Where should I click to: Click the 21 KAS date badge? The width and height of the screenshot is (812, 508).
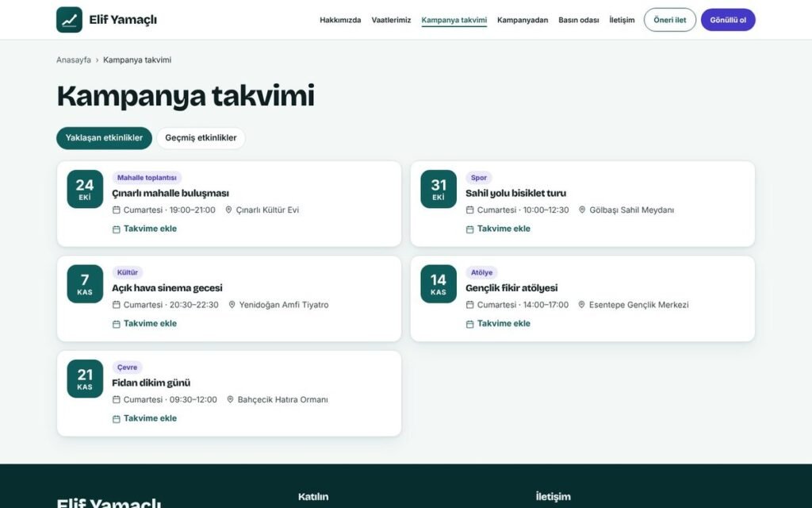point(85,379)
